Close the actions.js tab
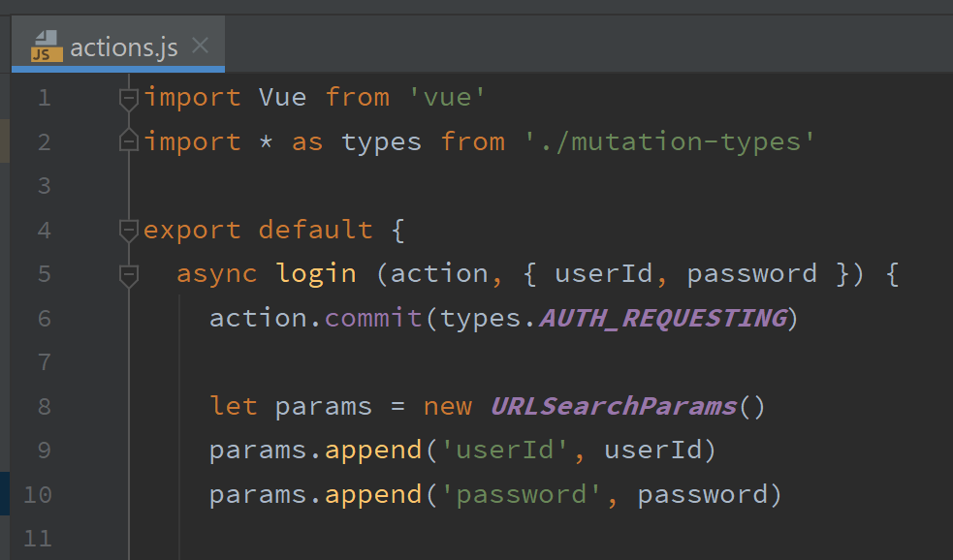 [x=200, y=46]
